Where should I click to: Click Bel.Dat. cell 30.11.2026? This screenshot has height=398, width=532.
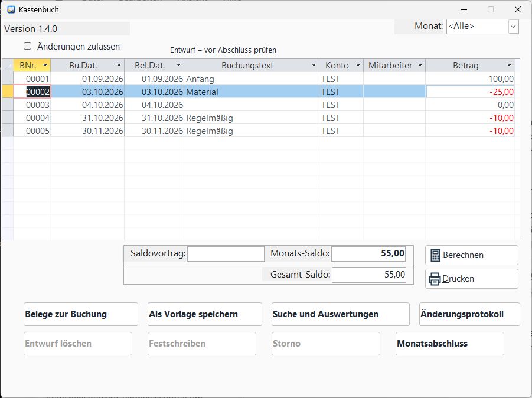(154, 131)
